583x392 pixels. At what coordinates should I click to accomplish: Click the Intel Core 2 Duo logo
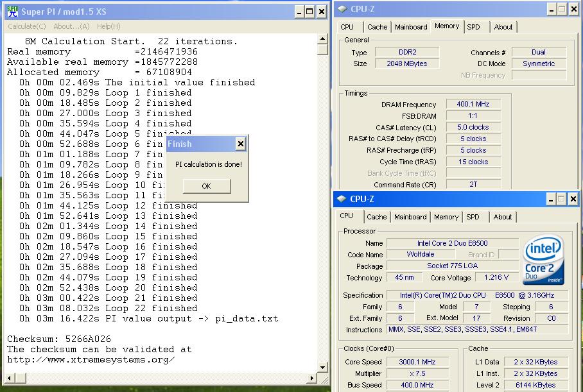[543, 260]
